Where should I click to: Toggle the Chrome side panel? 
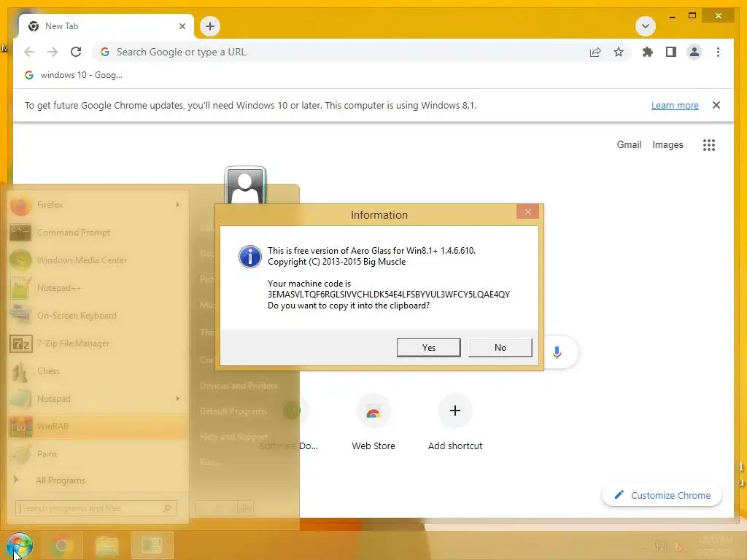point(671,52)
